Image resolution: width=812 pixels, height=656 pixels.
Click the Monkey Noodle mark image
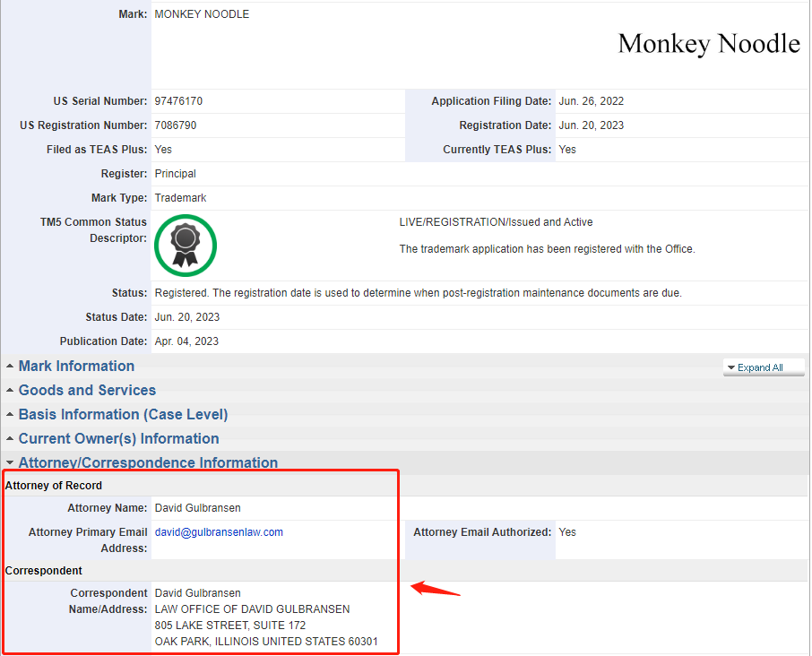708,43
